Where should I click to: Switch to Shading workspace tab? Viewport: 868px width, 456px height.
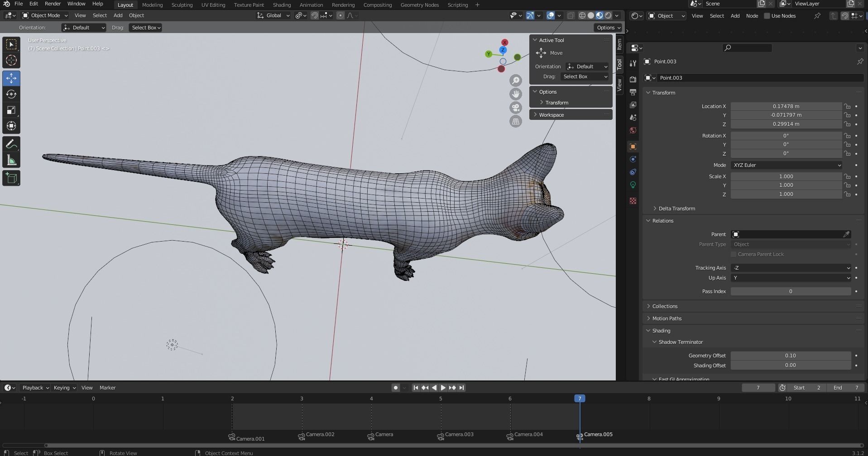click(282, 5)
